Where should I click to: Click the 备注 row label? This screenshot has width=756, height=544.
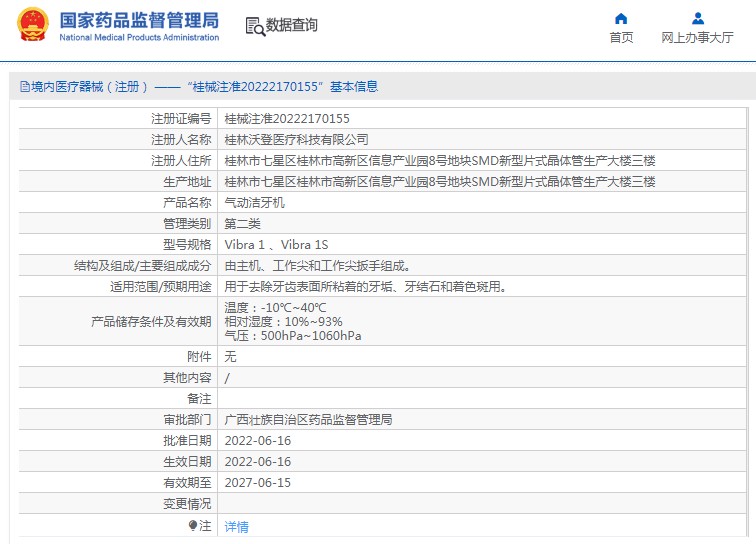click(199, 399)
